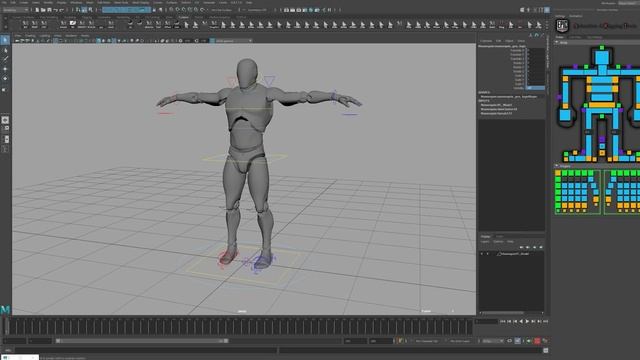
Task: Collapse the Body section in picker
Action: [557, 42]
